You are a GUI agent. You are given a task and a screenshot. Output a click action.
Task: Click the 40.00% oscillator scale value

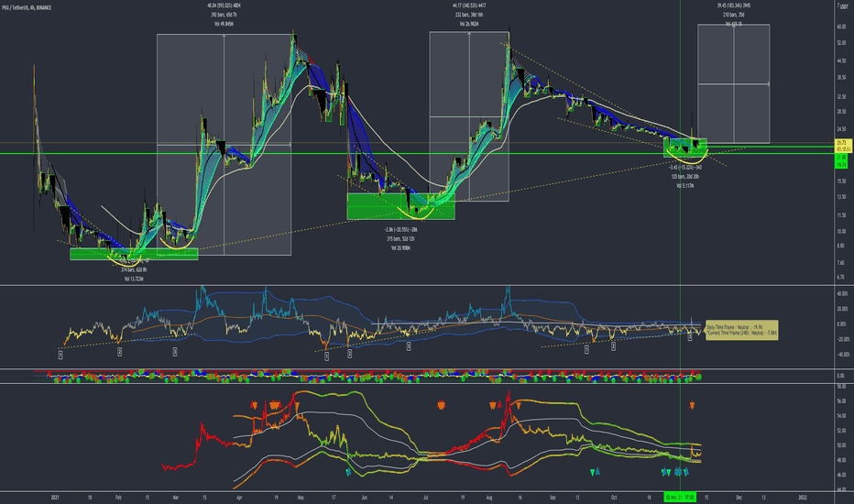coord(842,293)
